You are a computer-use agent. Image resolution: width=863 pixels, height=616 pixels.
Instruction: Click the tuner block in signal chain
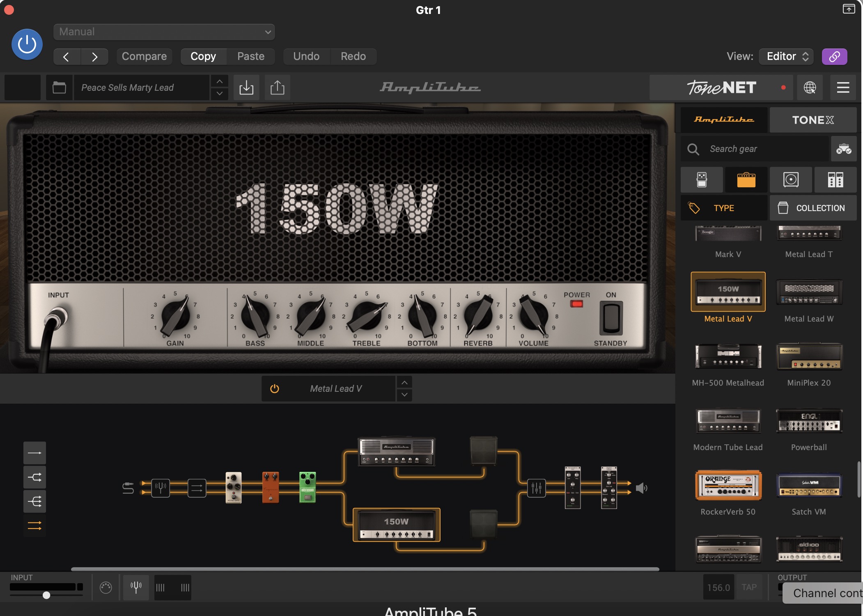pyautogui.click(x=160, y=488)
